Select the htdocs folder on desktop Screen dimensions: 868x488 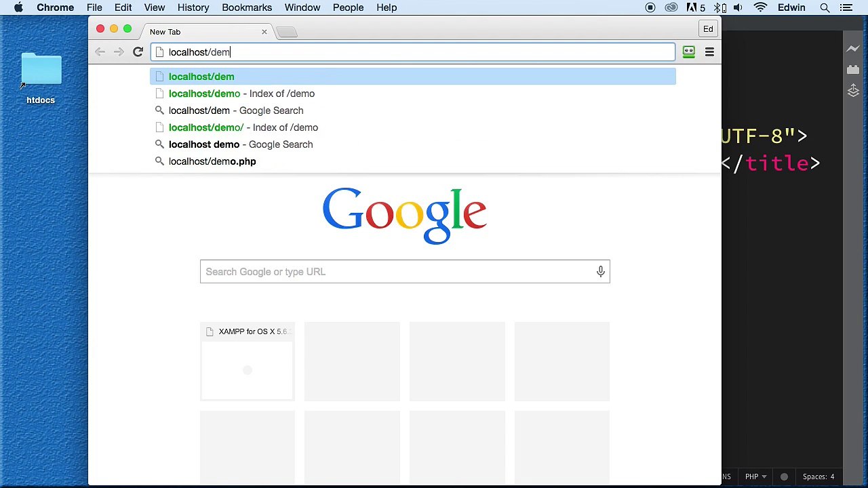click(41, 79)
